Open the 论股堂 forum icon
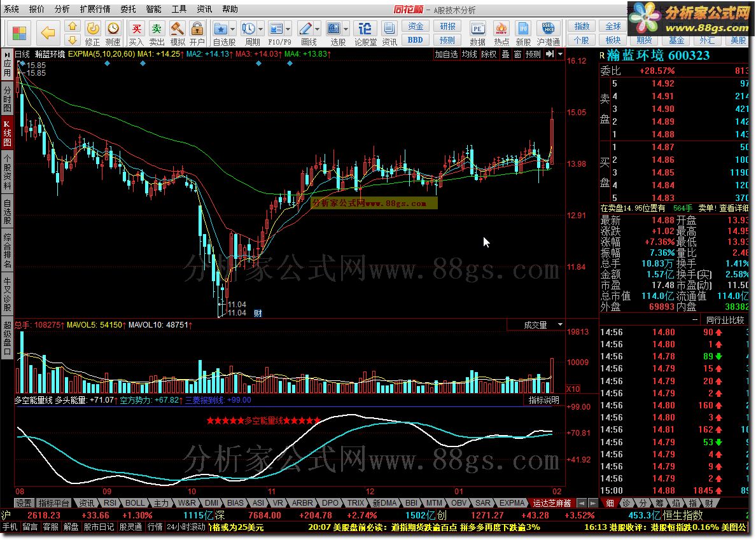 (365, 33)
